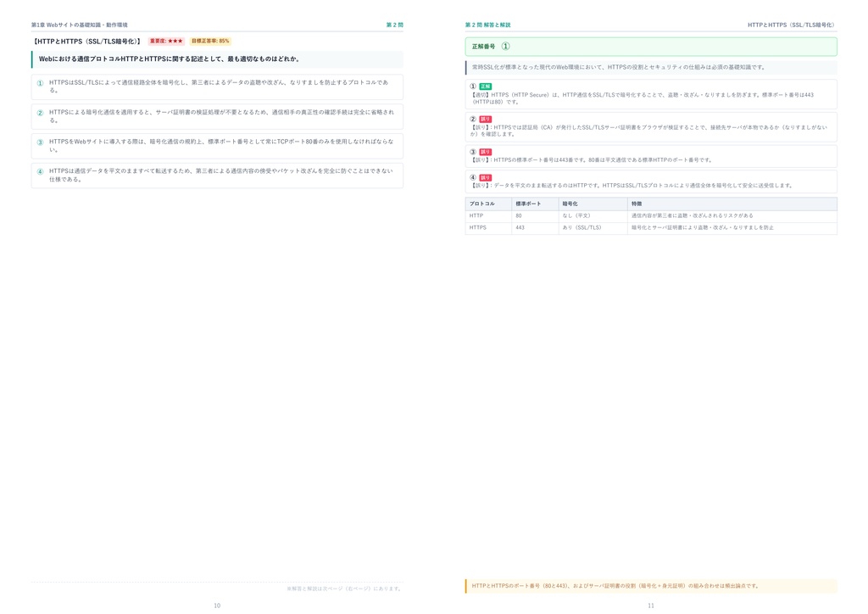Click the '第 2 問 解答と解説' header on the right page
Screen dimensions: 868x614
tap(487, 25)
